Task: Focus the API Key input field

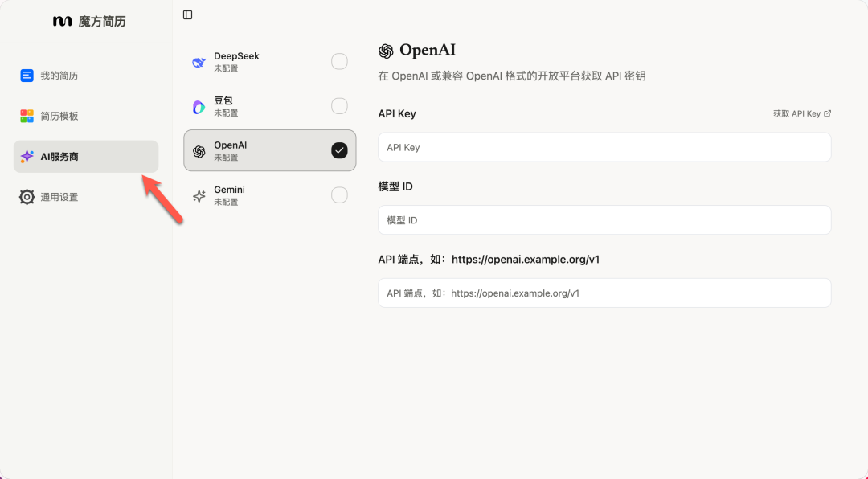Action: point(604,147)
